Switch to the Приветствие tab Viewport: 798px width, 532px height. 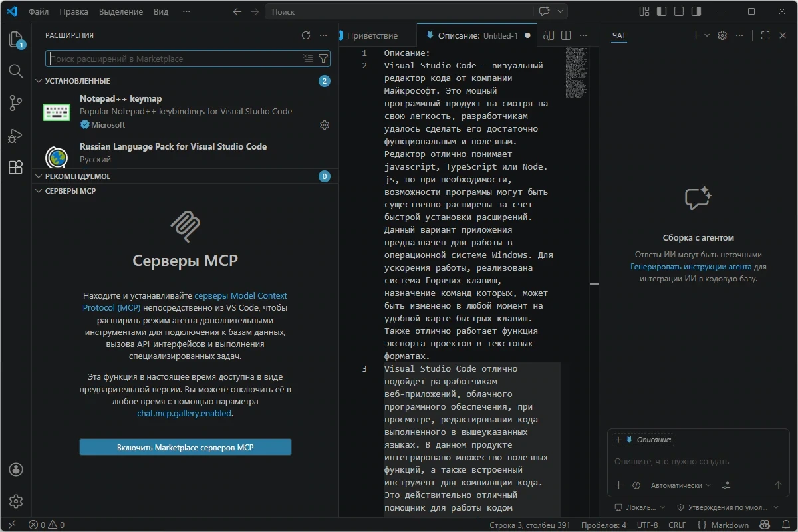[x=372, y=35]
